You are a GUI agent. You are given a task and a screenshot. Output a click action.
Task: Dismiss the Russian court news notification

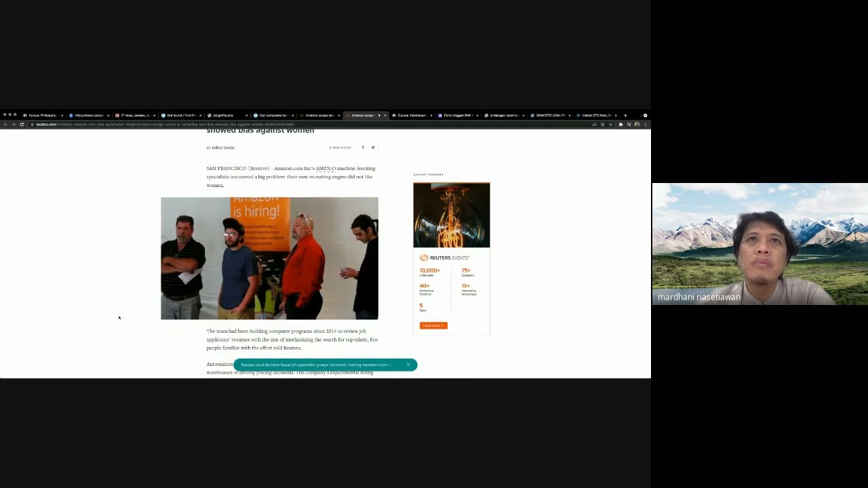pos(408,365)
